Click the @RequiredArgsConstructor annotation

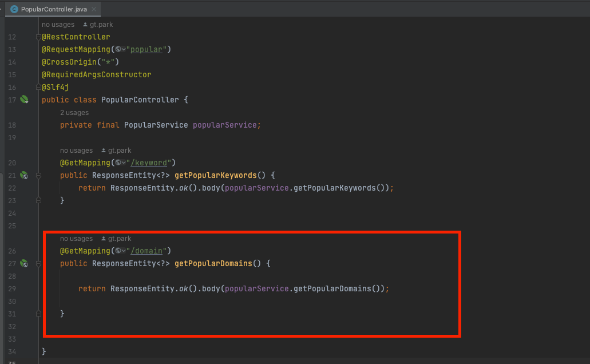coord(96,74)
